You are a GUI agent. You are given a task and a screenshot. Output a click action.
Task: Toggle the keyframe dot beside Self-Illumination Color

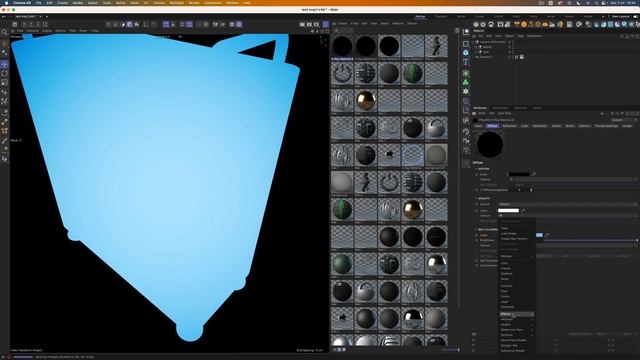(476, 235)
